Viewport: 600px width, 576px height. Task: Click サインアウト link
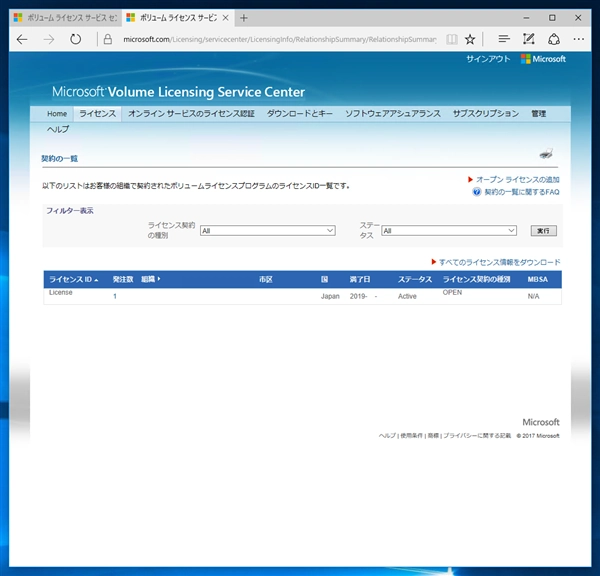tap(488, 59)
